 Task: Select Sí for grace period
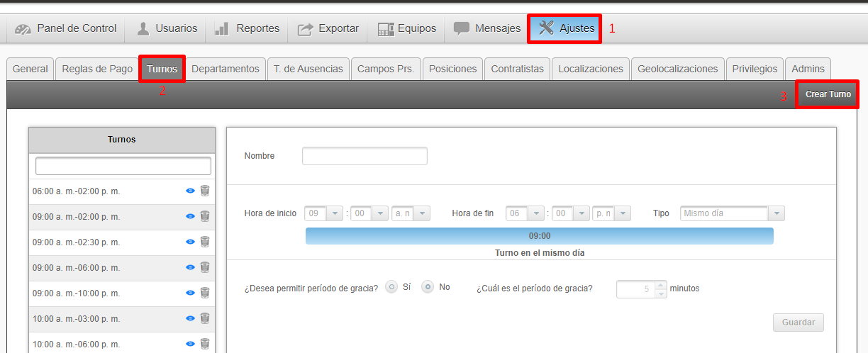coord(391,287)
